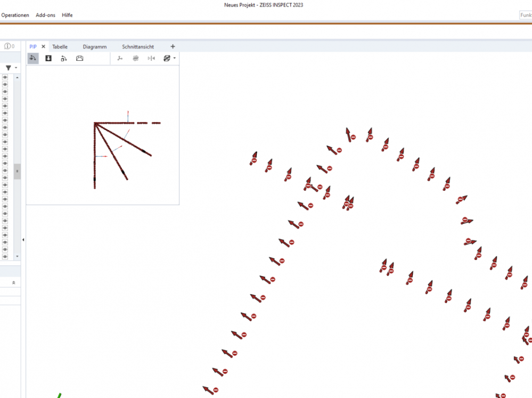Screen dimensions: 532x398
Task: Toggle the topmost eye visibility icon in the list
Action: click(5, 77)
